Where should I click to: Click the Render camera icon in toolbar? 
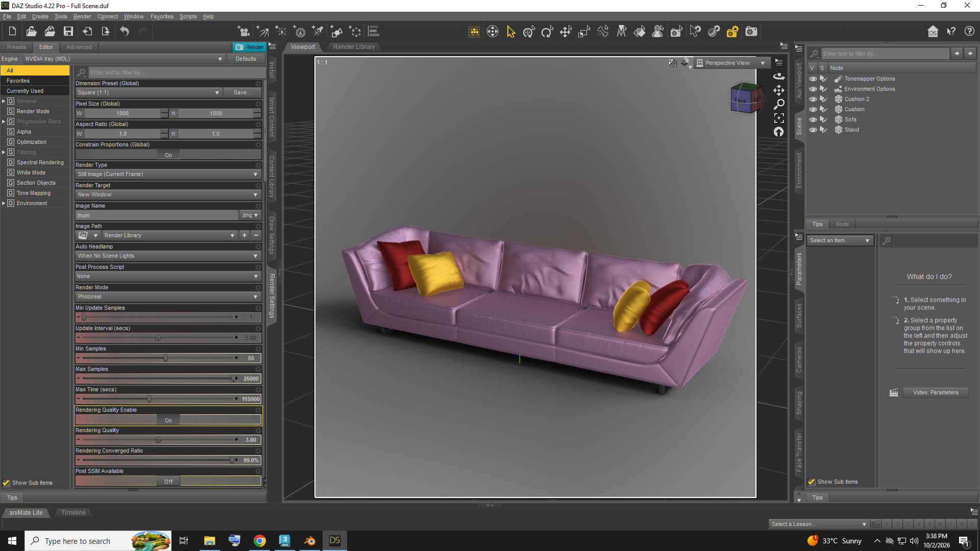click(x=751, y=32)
